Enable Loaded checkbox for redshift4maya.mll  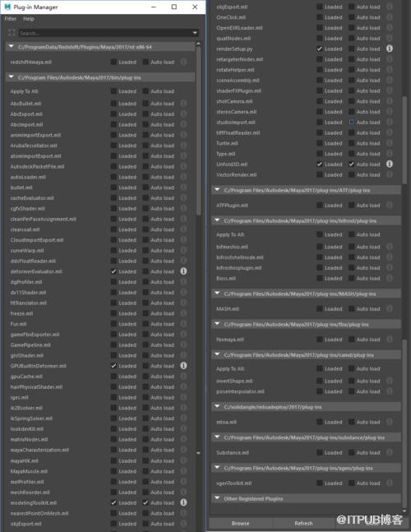point(113,62)
